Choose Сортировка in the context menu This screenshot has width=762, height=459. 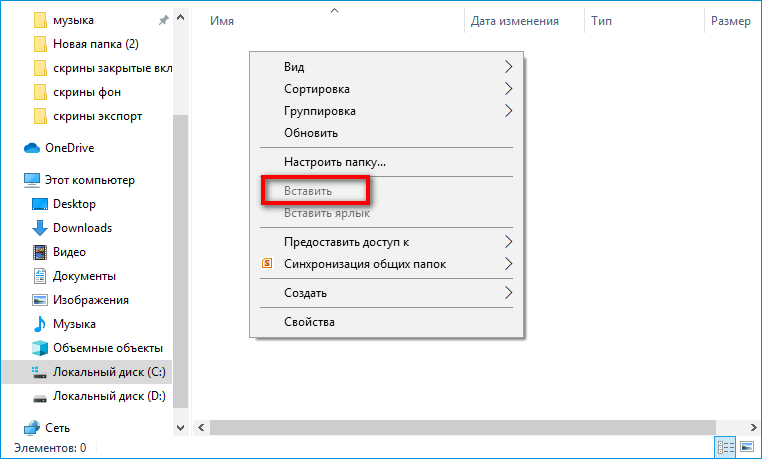pyautogui.click(x=386, y=89)
